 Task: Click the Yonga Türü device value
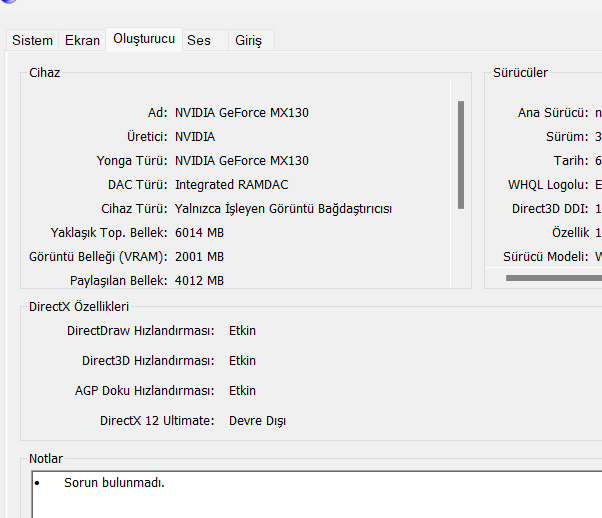[241, 161]
